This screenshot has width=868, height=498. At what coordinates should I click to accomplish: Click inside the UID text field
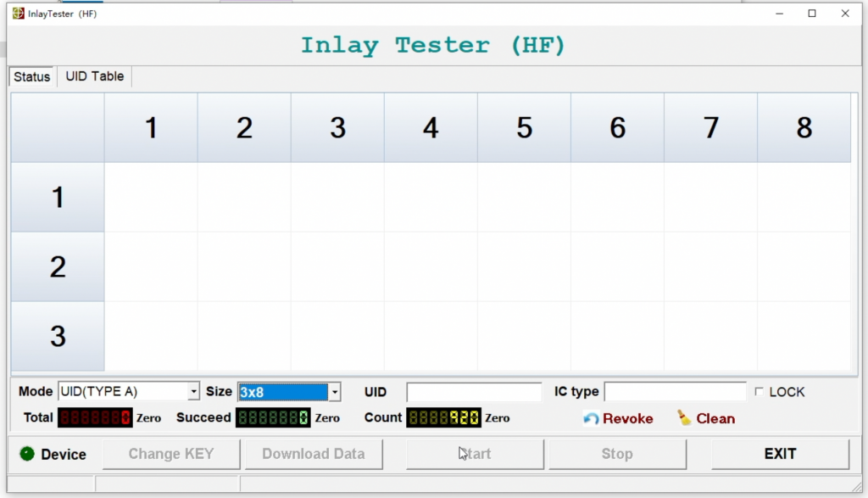pos(474,392)
